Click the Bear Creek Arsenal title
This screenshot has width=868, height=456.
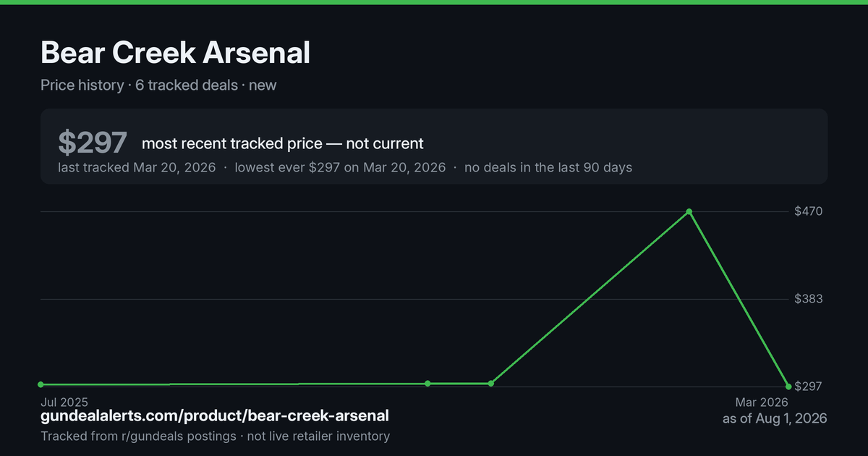(x=176, y=53)
